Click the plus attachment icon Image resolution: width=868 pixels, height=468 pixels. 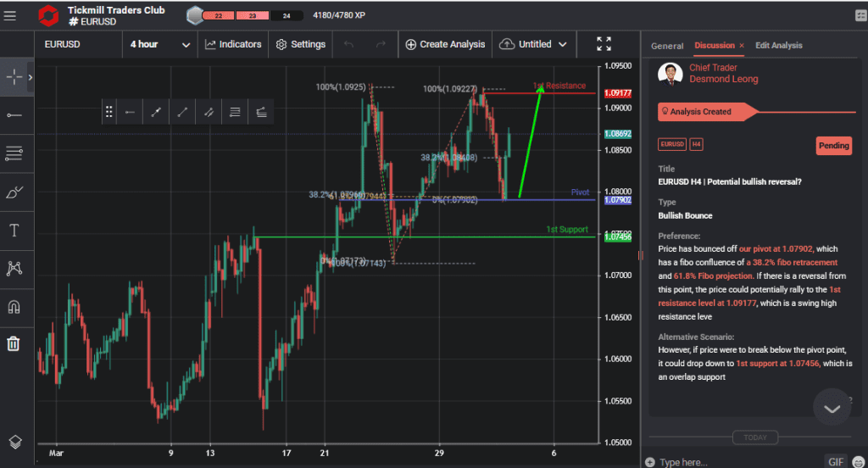pos(650,462)
